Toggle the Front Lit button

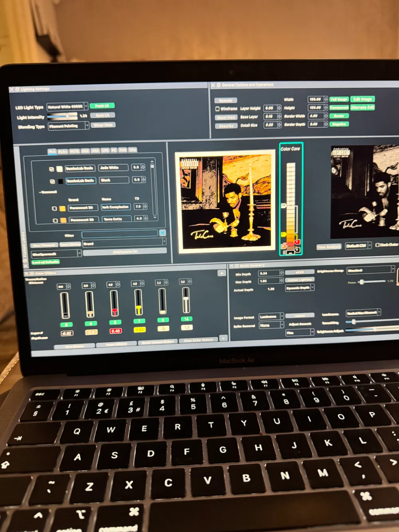pos(102,106)
